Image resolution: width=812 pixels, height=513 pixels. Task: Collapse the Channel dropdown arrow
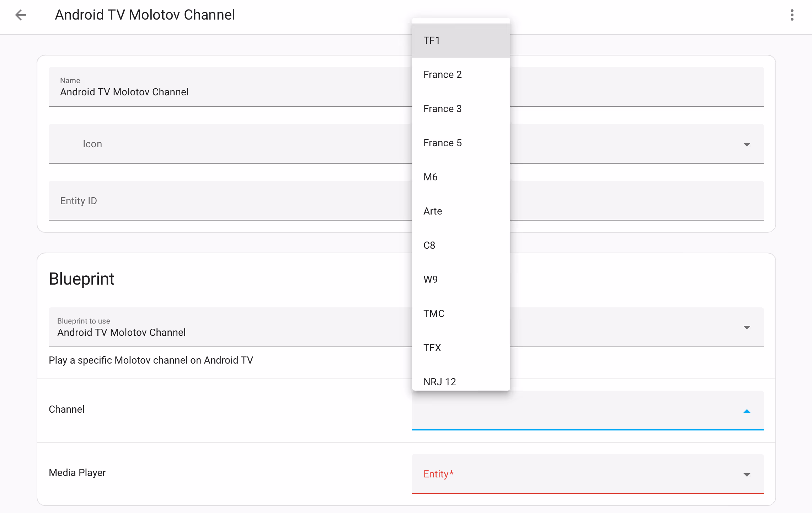click(747, 411)
